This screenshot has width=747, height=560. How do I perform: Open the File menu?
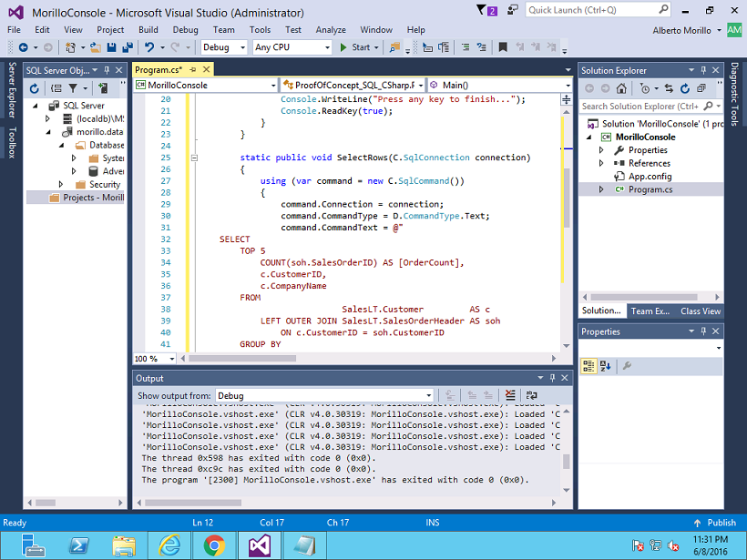tap(14, 29)
